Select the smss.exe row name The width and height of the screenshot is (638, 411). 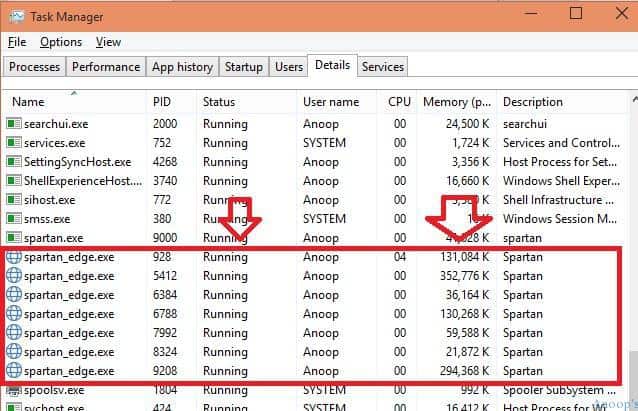(x=47, y=219)
